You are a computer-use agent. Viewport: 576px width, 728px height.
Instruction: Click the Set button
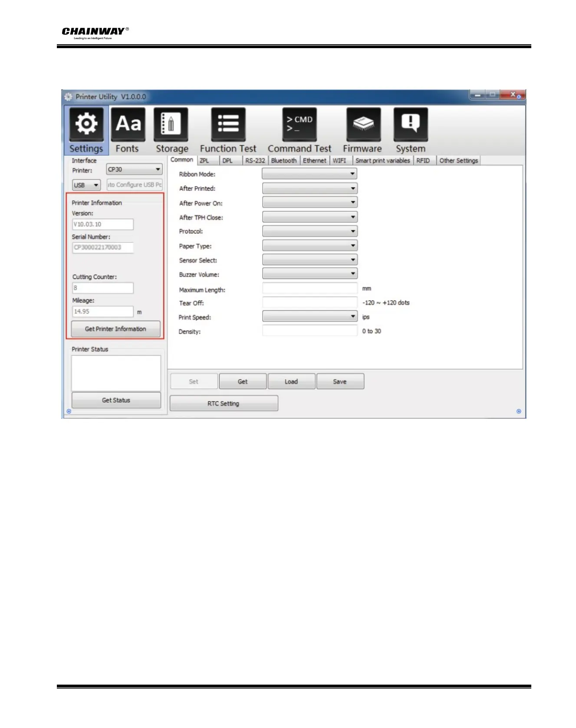click(194, 381)
